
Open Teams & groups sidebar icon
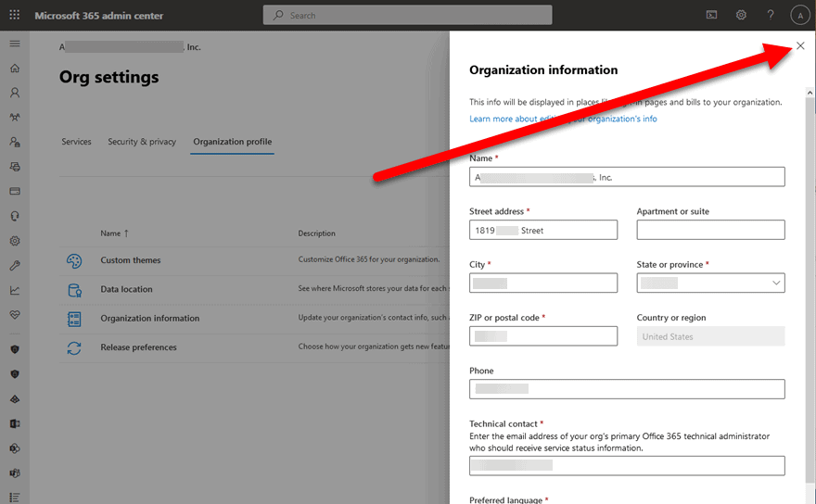pyautogui.click(x=15, y=117)
